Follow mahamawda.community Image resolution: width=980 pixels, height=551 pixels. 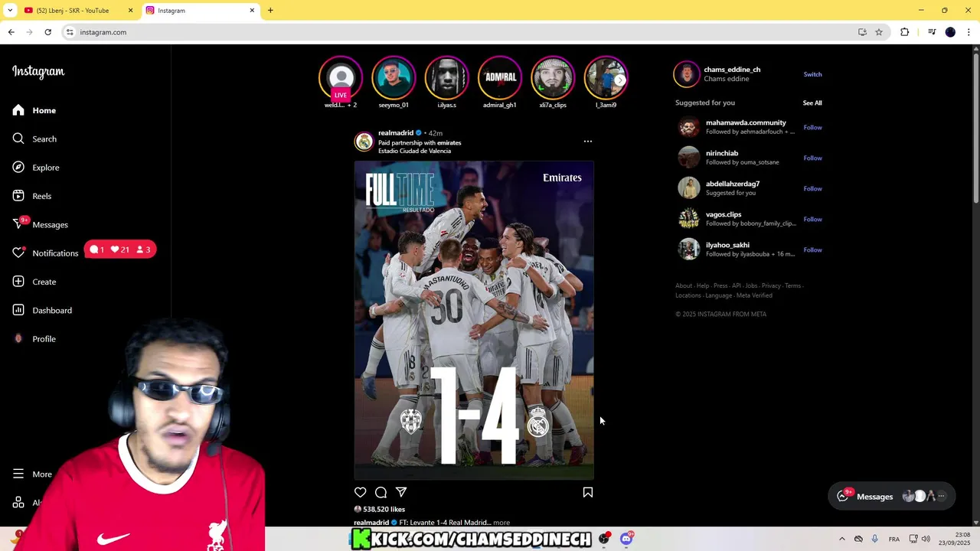pyautogui.click(x=812, y=127)
